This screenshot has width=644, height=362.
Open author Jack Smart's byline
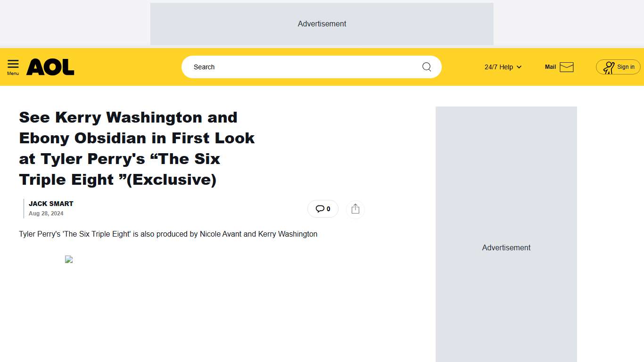(x=51, y=204)
